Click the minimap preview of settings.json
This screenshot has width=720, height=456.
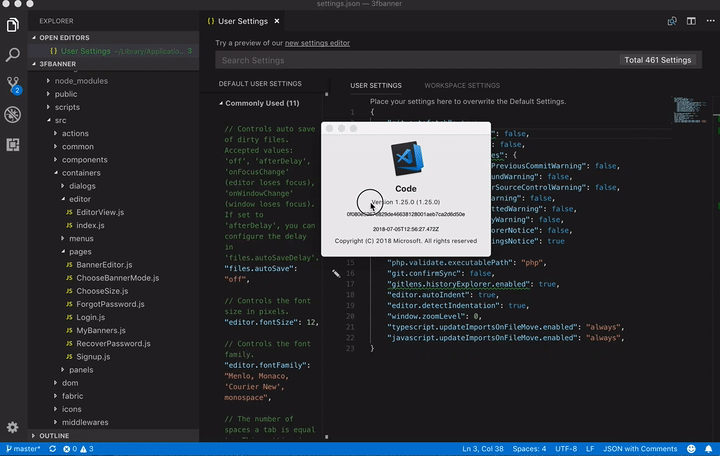[691, 110]
